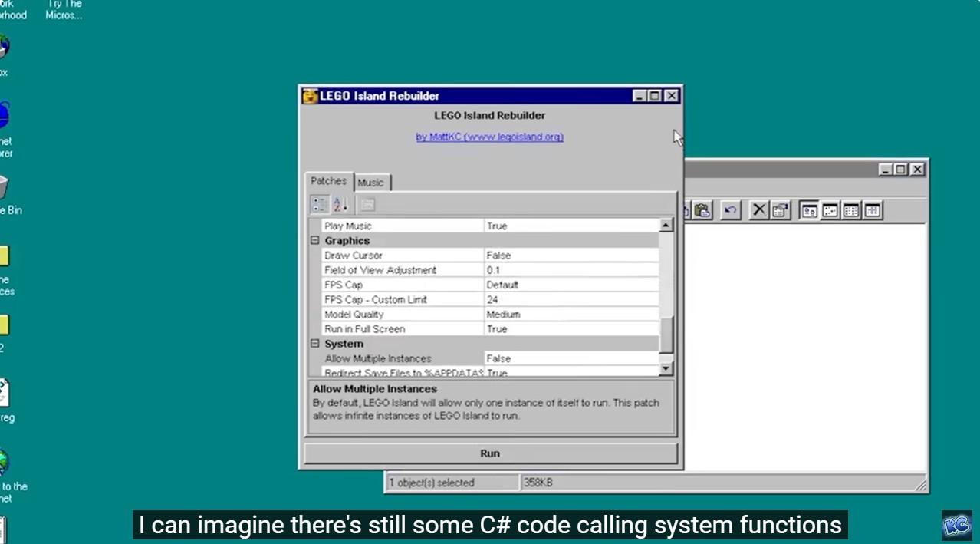Click the 358KB status bar entry
980x544 pixels.
(x=538, y=483)
